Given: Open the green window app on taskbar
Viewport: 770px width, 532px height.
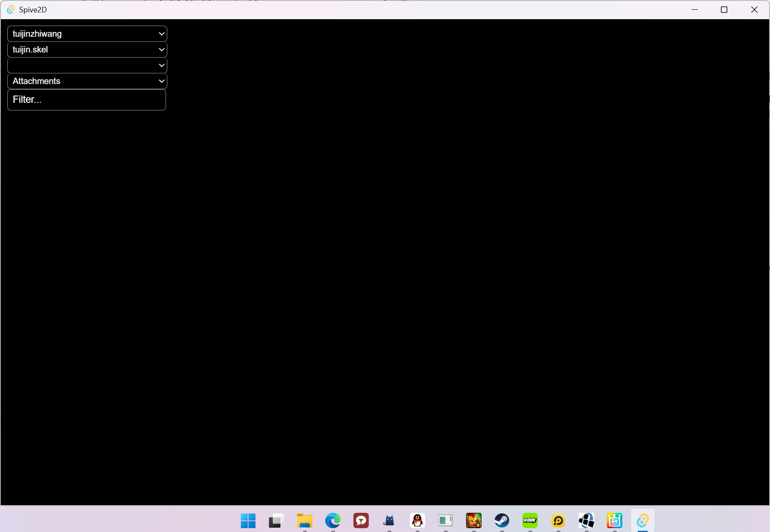Looking at the screenshot, I should 446,520.
